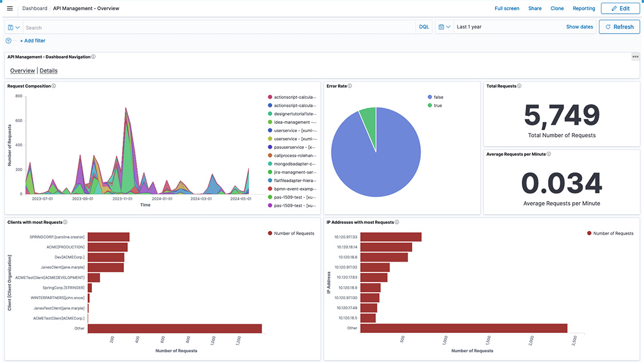This screenshot has height=362, width=644.
Task: Open the calendar icon in the time picker
Action: tap(440, 26)
